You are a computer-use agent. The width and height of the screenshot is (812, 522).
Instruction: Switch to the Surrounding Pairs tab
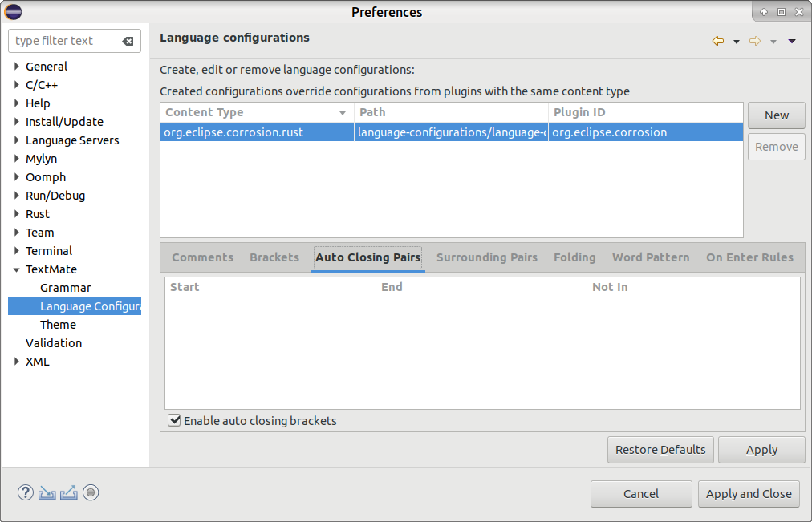[x=487, y=257]
